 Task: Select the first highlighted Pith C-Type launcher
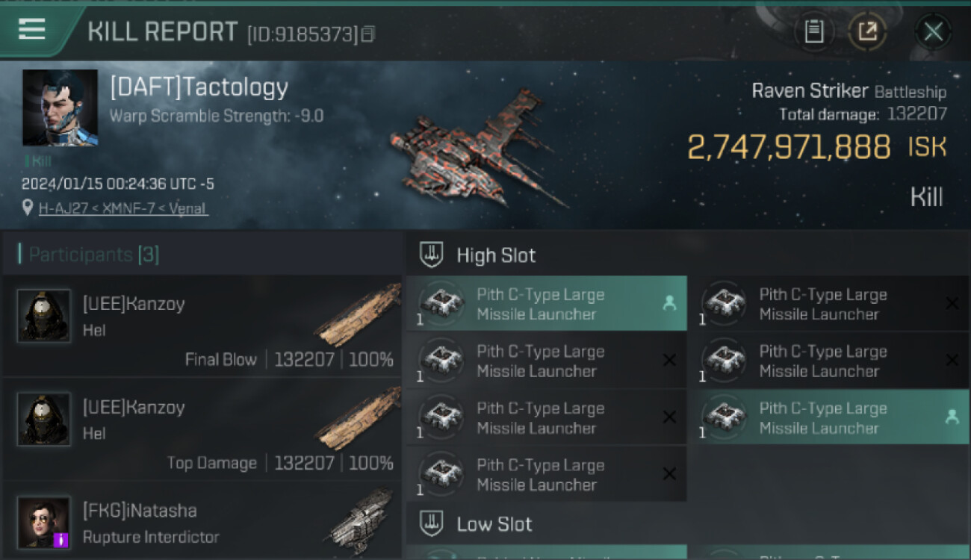point(545,304)
